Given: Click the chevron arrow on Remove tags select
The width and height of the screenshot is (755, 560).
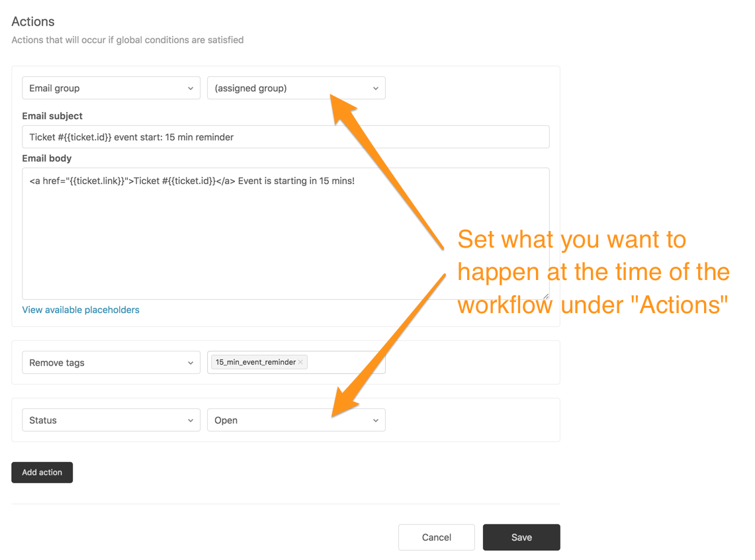Looking at the screenshot, I should 191,363.
